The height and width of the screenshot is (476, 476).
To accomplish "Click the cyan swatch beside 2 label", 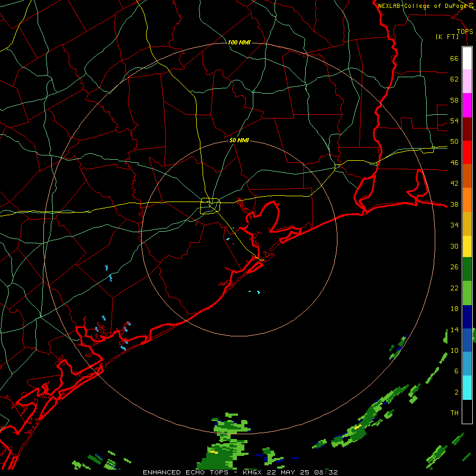I will pos(467,388).
